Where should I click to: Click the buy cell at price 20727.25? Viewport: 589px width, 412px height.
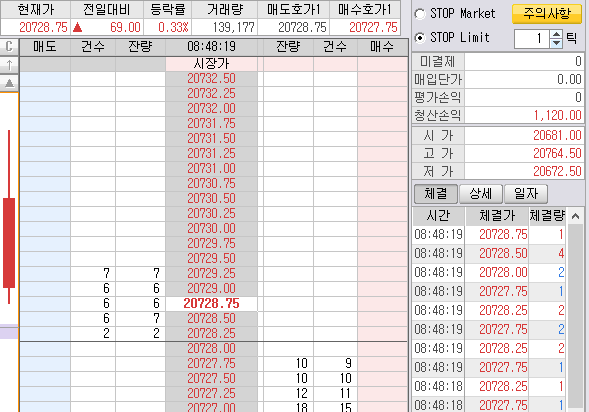(382, 394)
